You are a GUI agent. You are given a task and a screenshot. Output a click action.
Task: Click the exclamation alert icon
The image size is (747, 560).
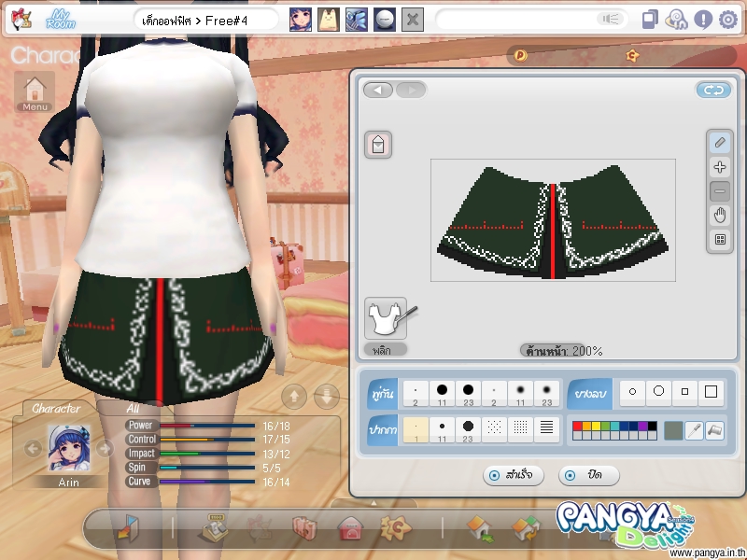click(x=703, y=20)
